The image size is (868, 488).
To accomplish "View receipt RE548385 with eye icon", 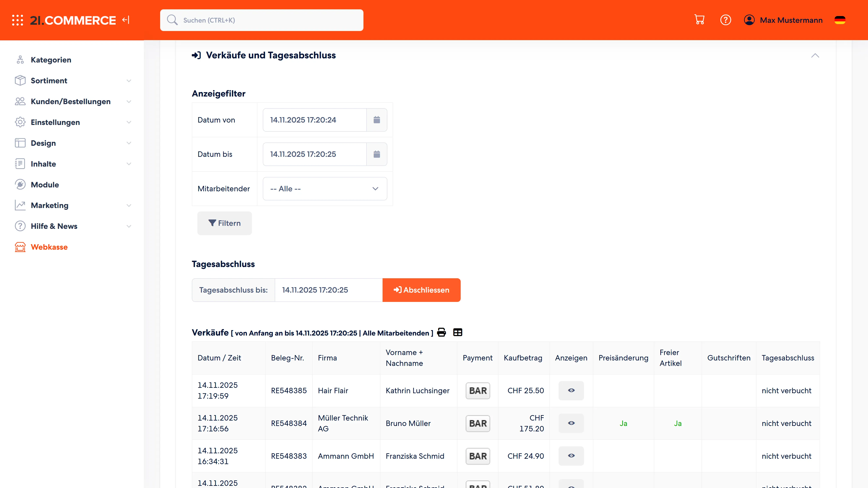I will click(571, 391).
